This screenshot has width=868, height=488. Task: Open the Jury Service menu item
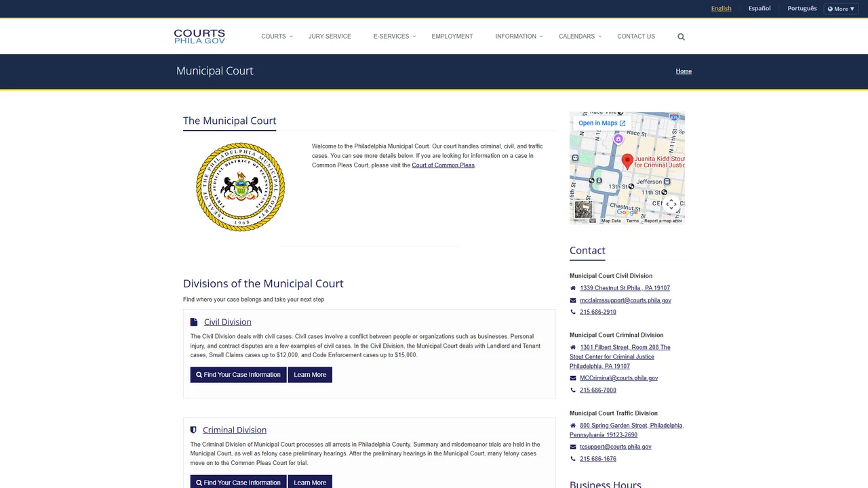coord(330,37)
